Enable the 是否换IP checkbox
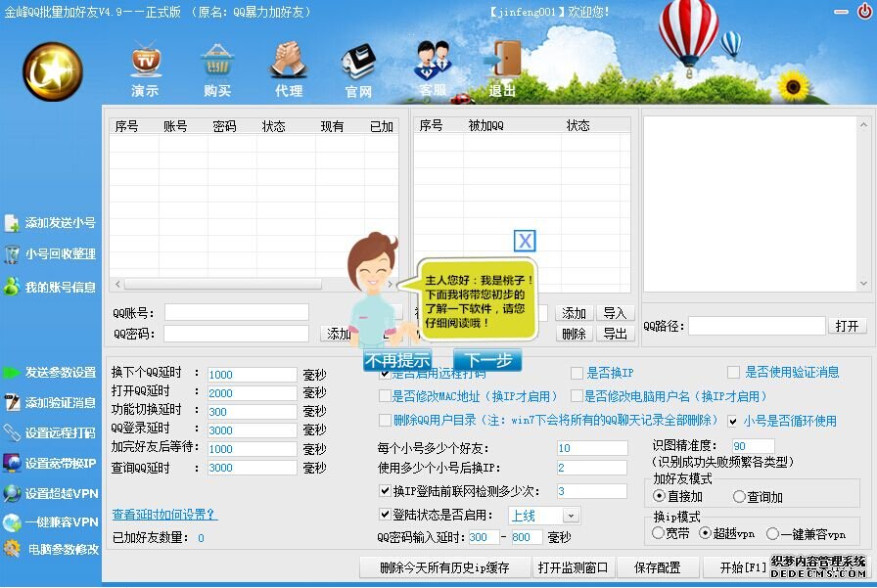Screen dimensions: 877x588 click(577, 373)
